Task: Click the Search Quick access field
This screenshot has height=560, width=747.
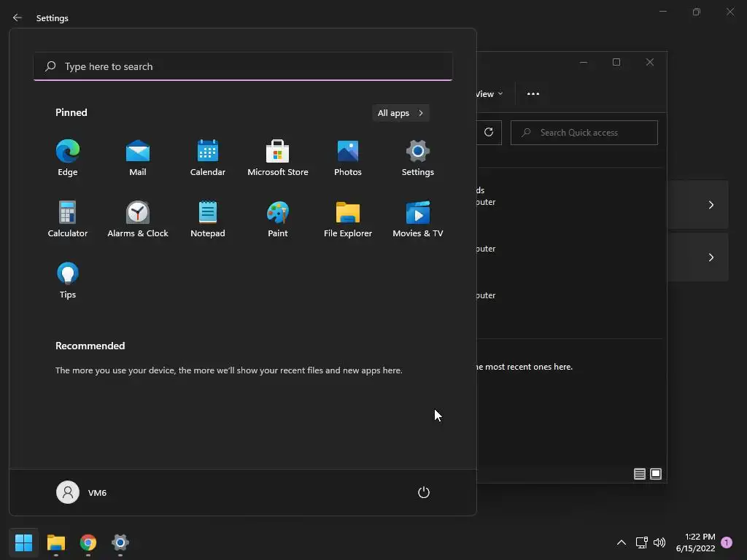Action: tap(584, 133)
